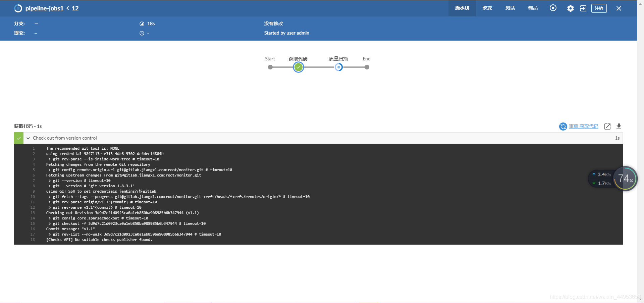Switch to the 测试 tab

(x=510, y=8)
